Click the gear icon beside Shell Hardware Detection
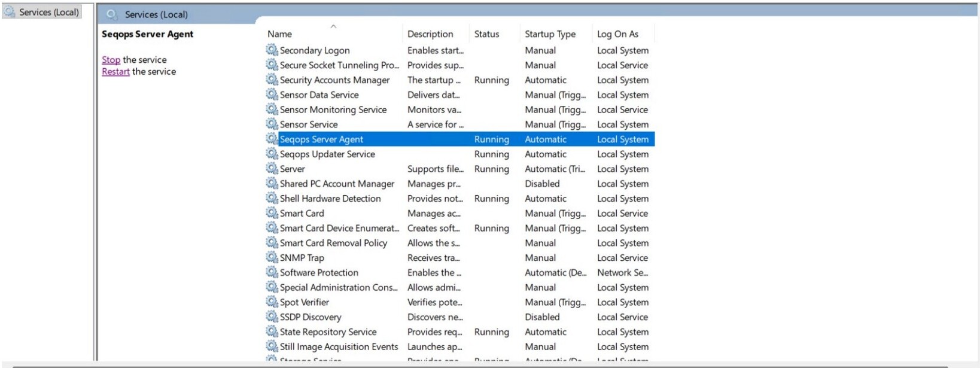The height and width of the screenshot is (368, 980). [272, 198]
